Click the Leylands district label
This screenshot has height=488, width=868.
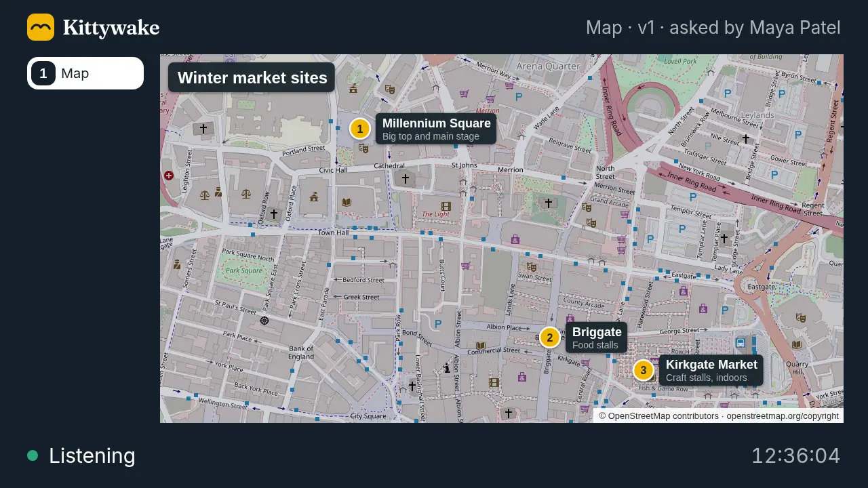click(757, 115)
